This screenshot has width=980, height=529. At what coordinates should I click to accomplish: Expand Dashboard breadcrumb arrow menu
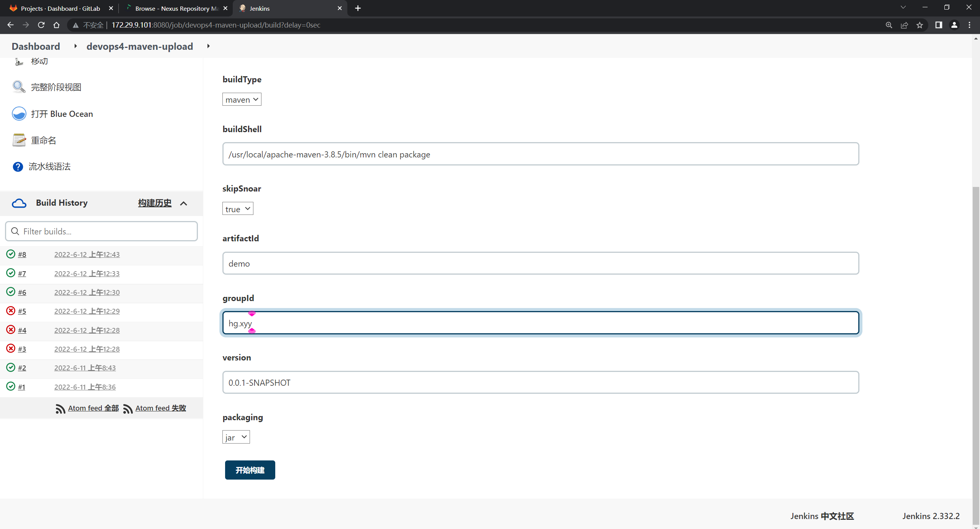[x=75, y=46]
